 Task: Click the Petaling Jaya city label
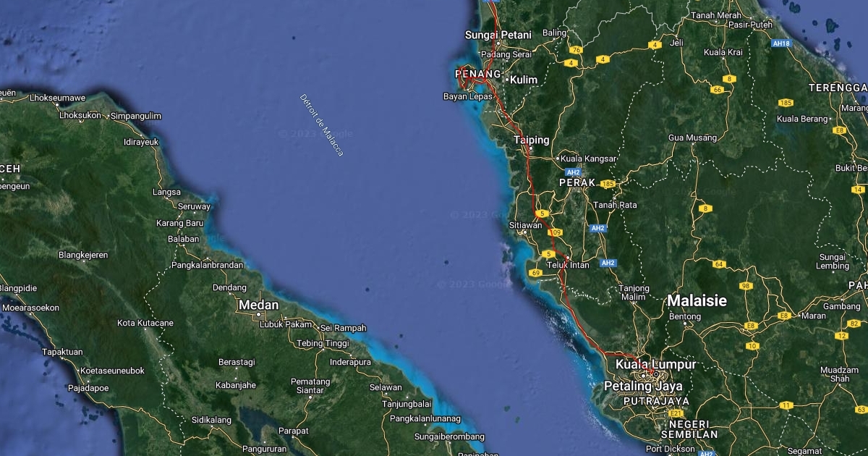tap(643, 387)
